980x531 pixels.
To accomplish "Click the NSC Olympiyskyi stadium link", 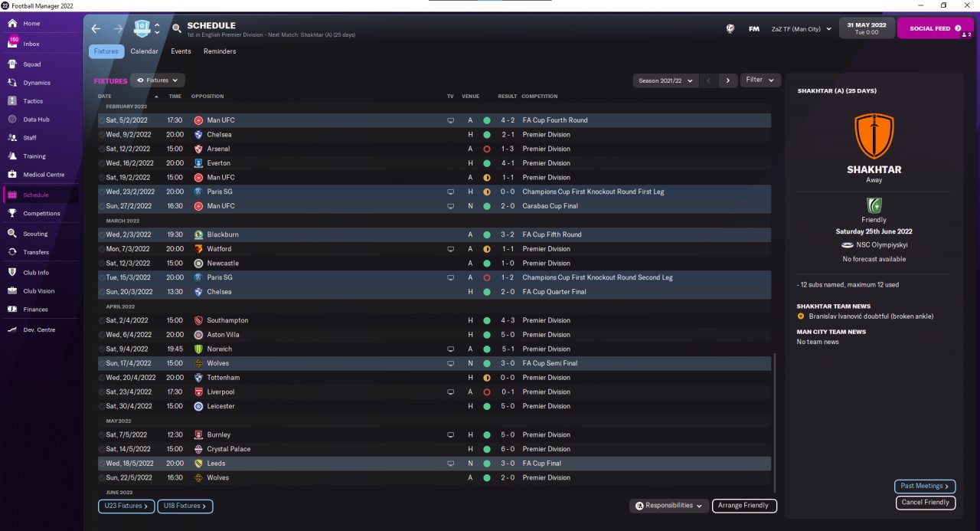I will coord(883,245).
